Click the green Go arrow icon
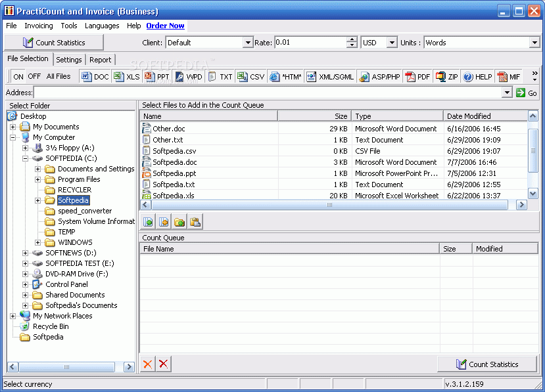This screenshot has height=392, width=545. pos(520,93)
